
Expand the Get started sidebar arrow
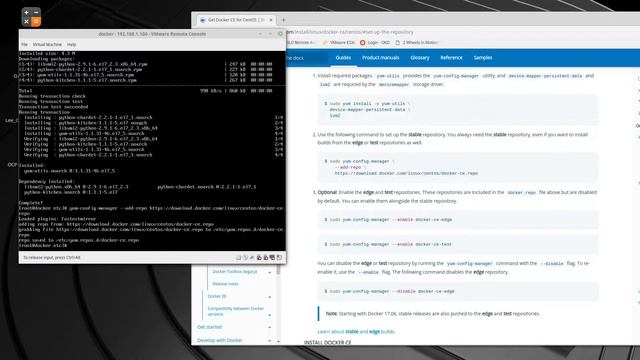269,327
